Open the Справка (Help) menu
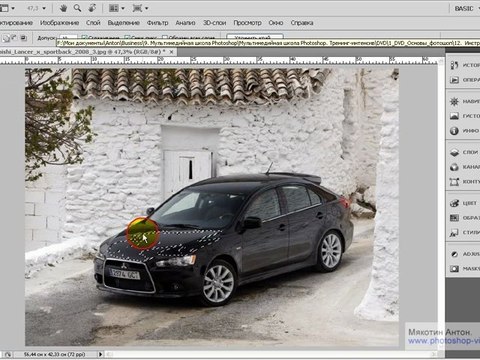The image size is (480, 360). [302, 23]
